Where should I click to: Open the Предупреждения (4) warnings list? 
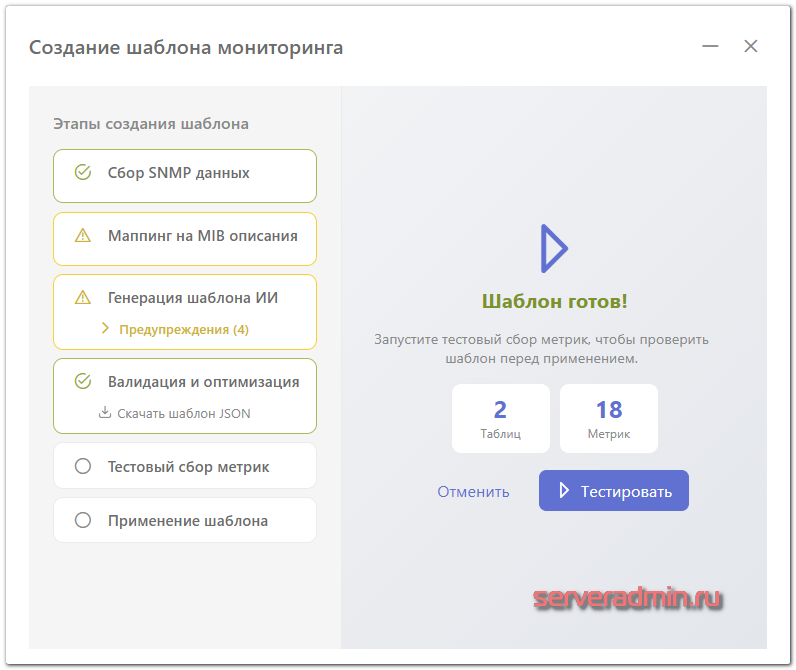point(183,329)
